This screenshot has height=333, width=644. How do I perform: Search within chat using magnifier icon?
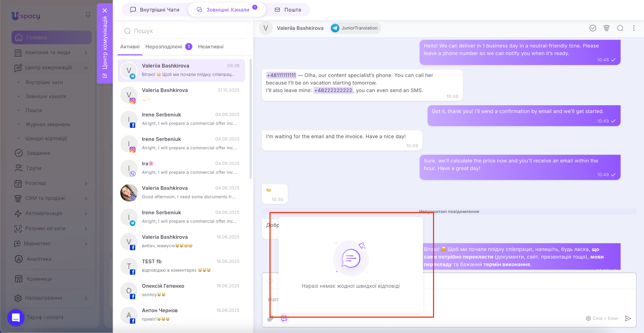(x=620, y=28)
